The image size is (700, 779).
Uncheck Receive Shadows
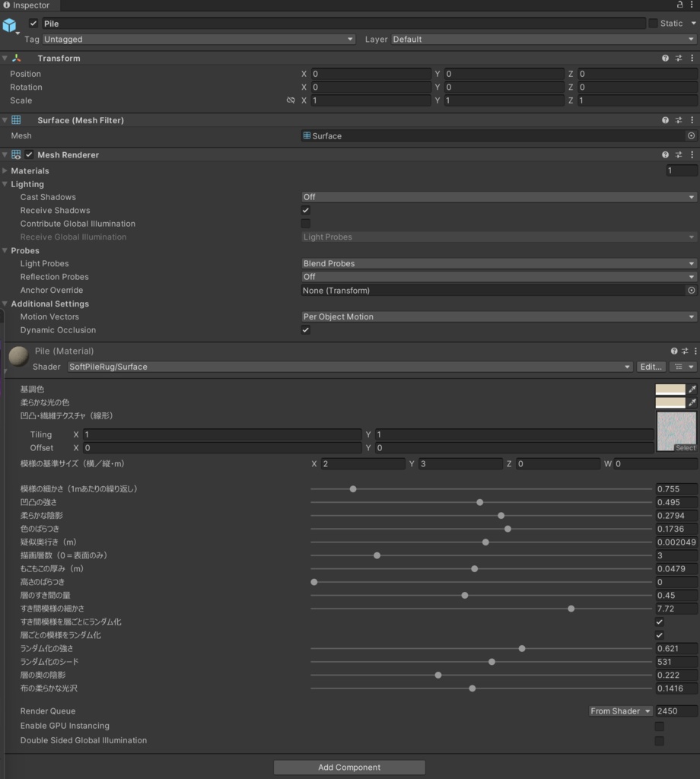pos(306,210)
